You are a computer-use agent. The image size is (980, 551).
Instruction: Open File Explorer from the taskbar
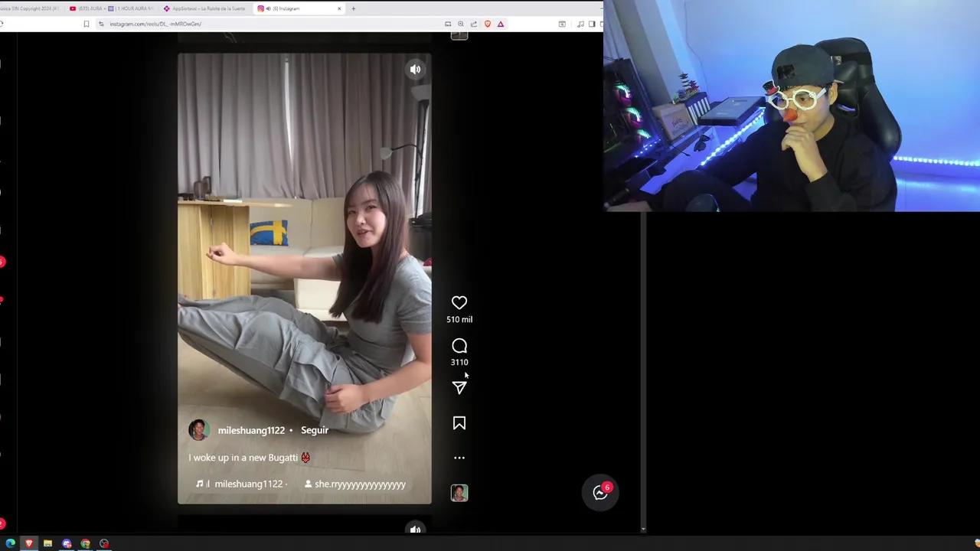tap(47, 543)
